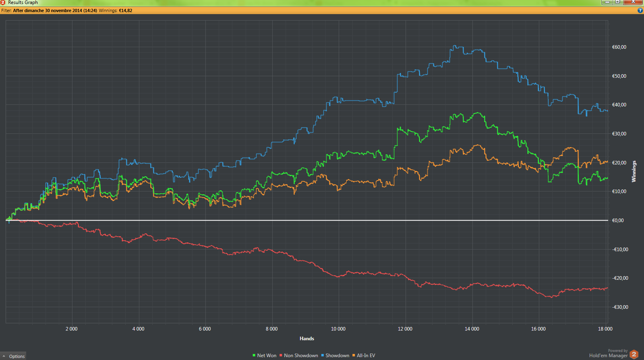644x360 pixels.
Task: Click the 4 000 hands axis label
Action: (138, 329)
